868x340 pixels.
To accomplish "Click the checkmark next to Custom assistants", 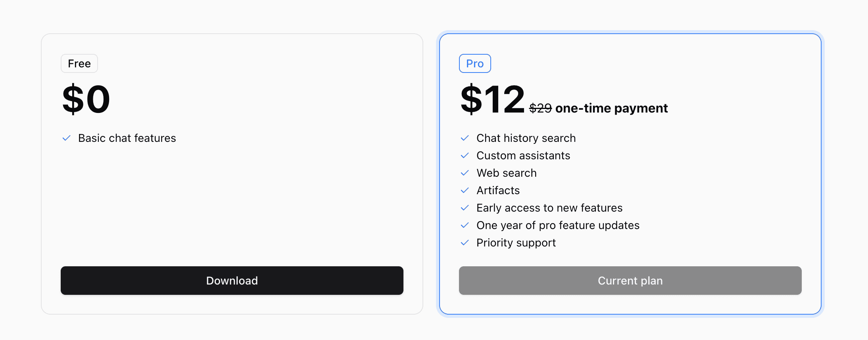I will click(x=465, y=155).
